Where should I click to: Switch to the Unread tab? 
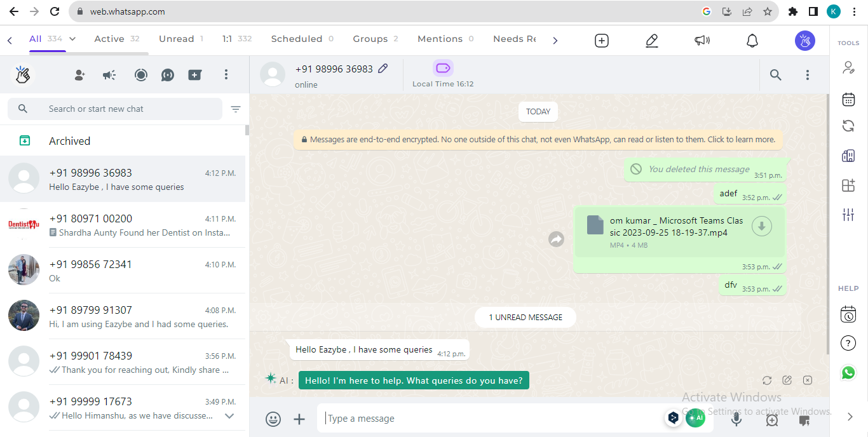(x=177, y=38)
